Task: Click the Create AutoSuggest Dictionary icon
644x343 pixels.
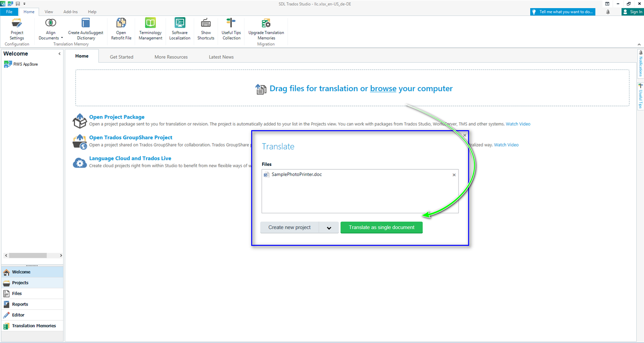Action: tap(85, 23)
